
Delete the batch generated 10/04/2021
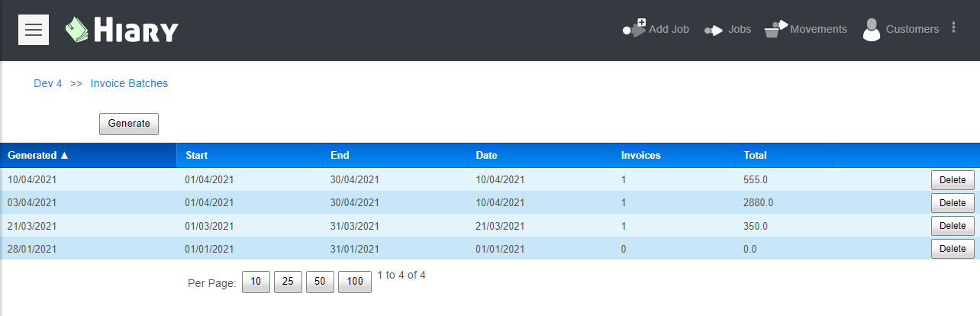(953, 180)
